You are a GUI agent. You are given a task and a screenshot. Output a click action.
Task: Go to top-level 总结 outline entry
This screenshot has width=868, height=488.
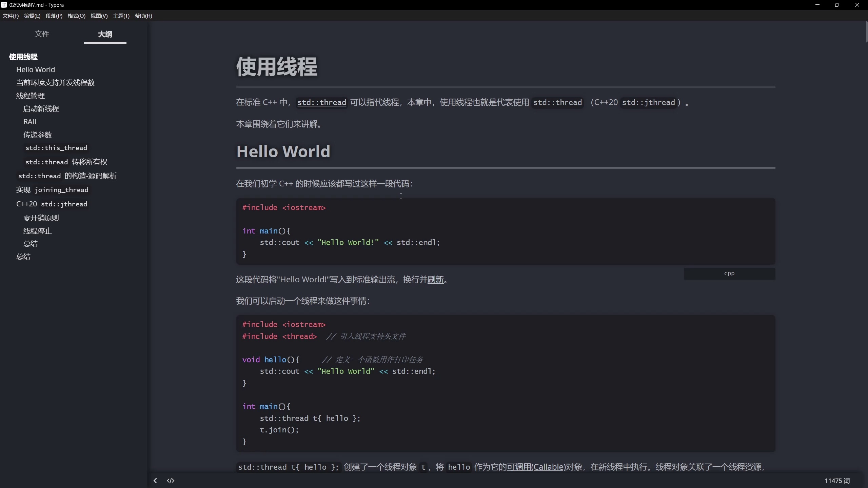23,256
